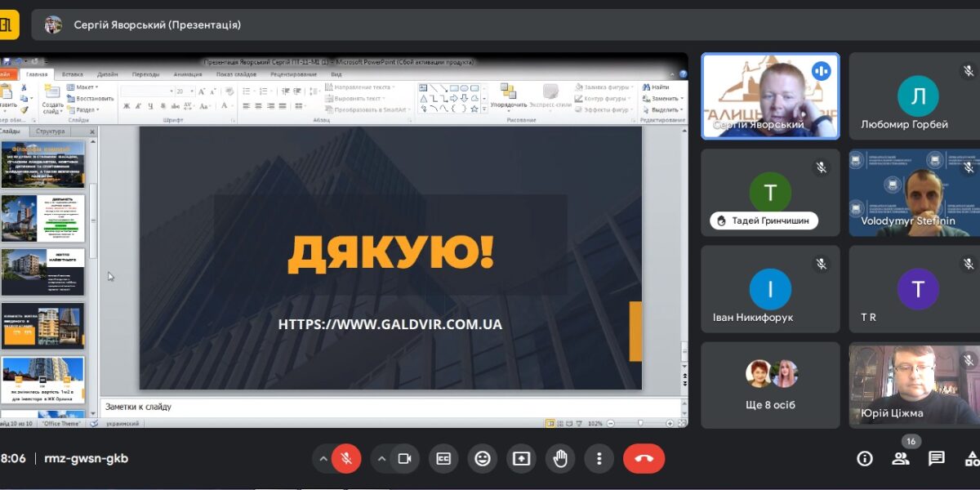Toggle the camera on or off
This screenshot has height=490, width=980.
[x=403, y=459]
